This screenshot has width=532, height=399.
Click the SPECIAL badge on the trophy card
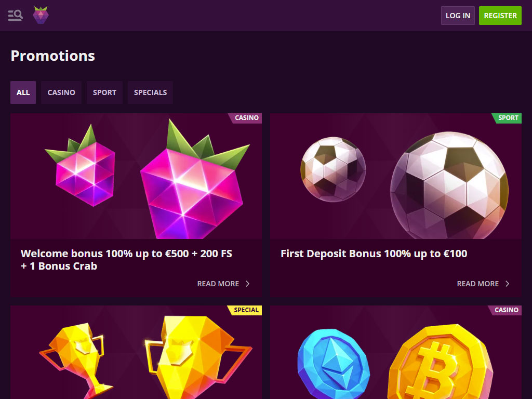pos(245,310)
